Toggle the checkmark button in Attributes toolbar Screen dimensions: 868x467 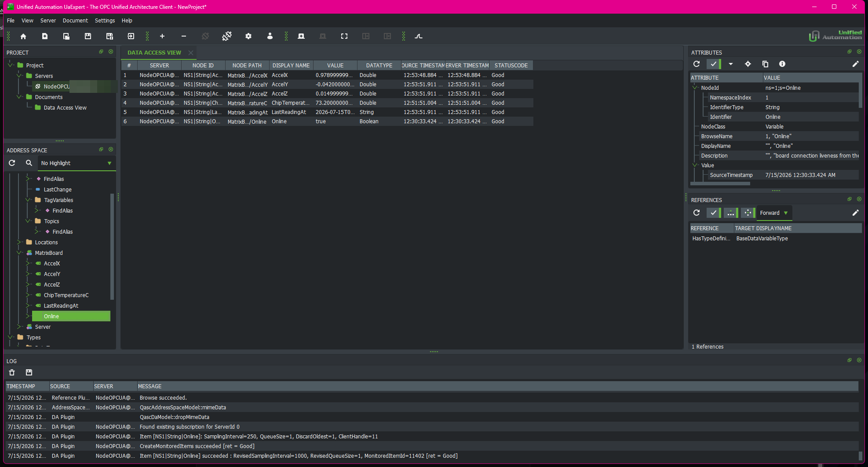coord(714,64)
